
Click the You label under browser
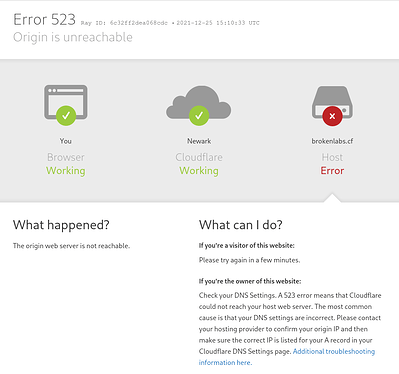66,141
